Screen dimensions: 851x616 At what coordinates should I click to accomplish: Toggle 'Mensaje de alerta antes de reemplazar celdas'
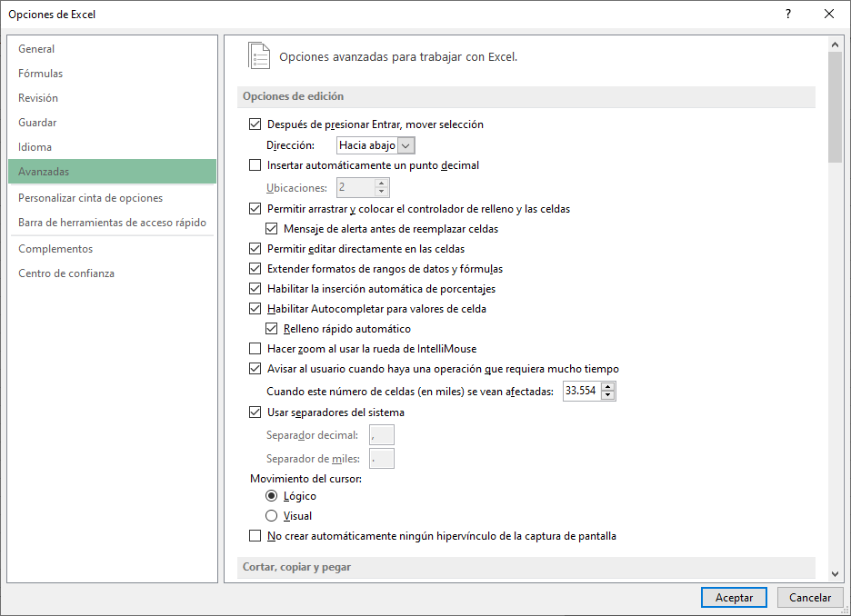click(x=271, y=229)
